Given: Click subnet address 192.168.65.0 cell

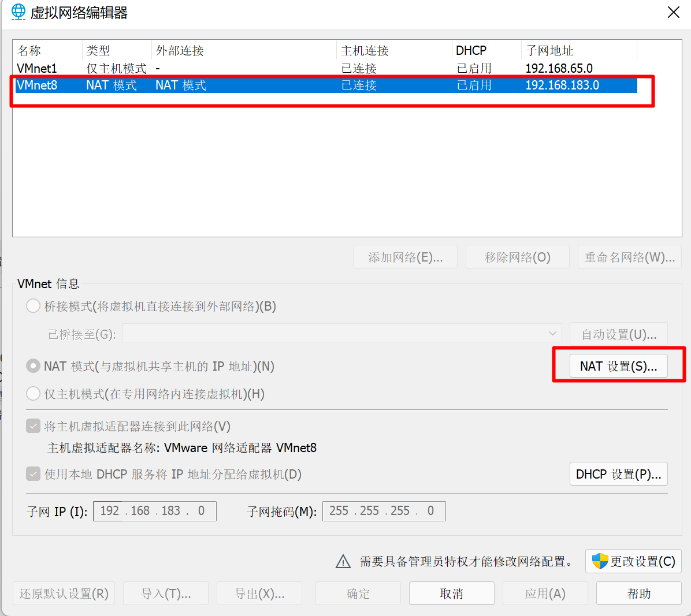Looking at the screenshot, I should coord(559,68).
